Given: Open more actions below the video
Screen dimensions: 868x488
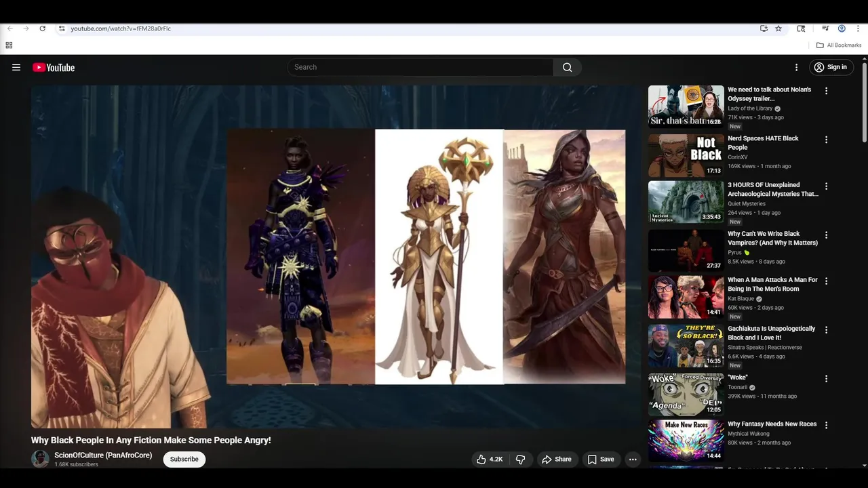Looking at the screenshot, I should click(x=633, y=460).
